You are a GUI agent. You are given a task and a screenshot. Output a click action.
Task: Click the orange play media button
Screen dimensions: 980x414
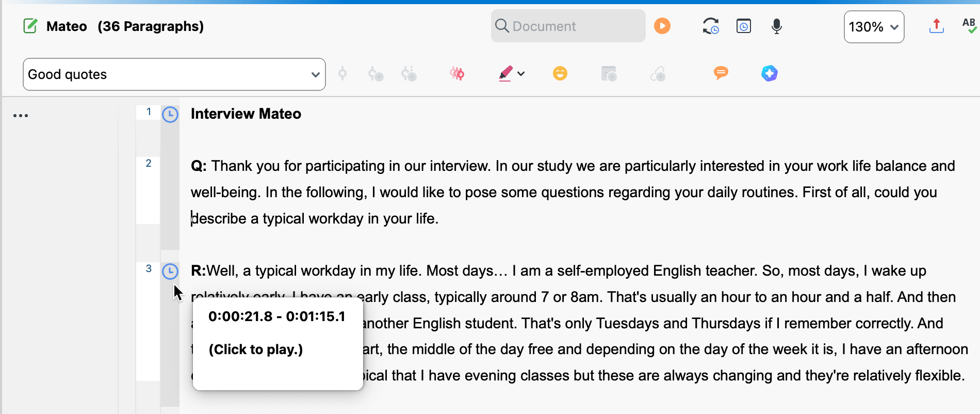[x=662, y=26]
